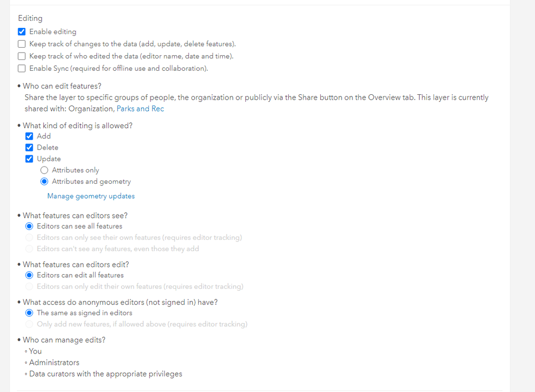
Task: Pick Editors can't see any features option
Action: 29,249
